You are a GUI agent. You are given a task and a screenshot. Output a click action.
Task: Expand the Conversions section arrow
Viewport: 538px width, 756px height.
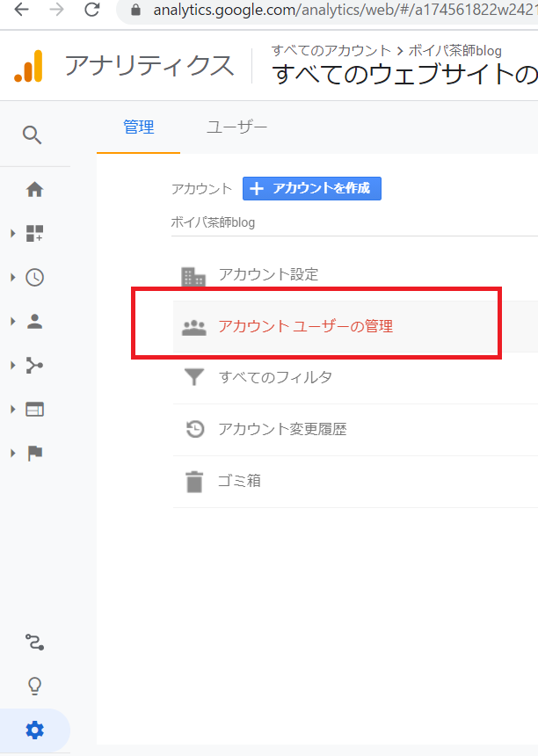click(13, 454)
